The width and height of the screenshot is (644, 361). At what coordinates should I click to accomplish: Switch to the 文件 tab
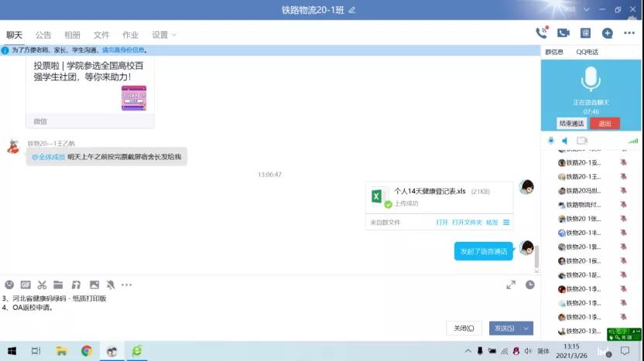tap(101, 35)
